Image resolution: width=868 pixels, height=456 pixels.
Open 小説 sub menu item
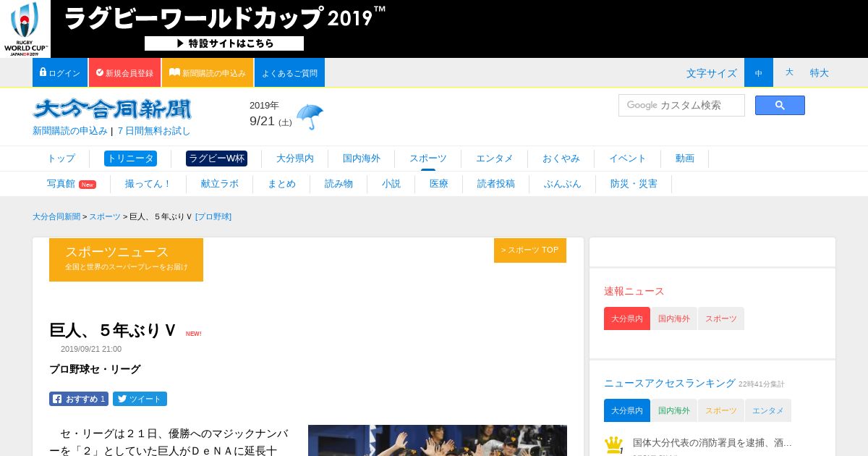pos(391,184)
